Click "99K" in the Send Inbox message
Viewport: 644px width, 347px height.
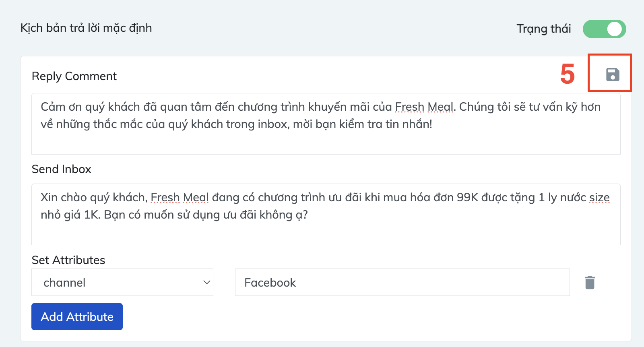point(467,198)
